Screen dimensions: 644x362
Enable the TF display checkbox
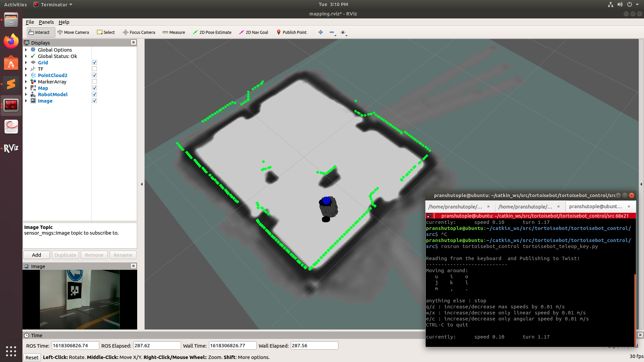pyautogui.click(x=95, y=69)
